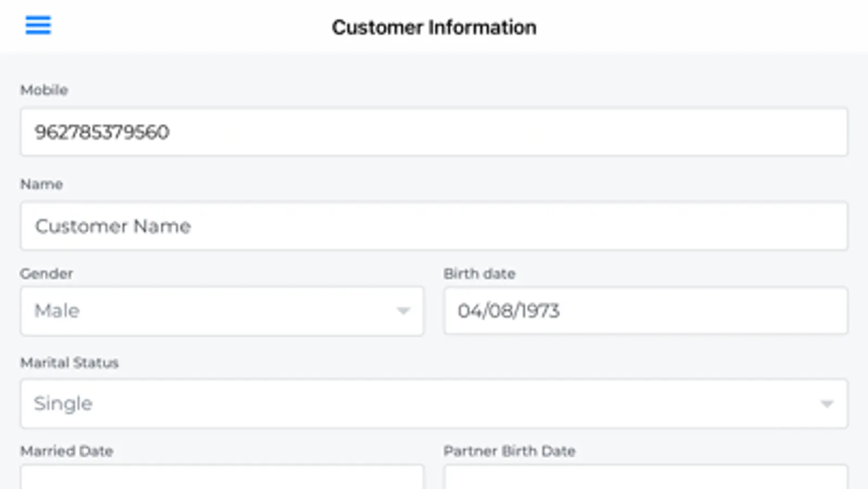
Task: Click the Customer Information page title
Action: 434,27
